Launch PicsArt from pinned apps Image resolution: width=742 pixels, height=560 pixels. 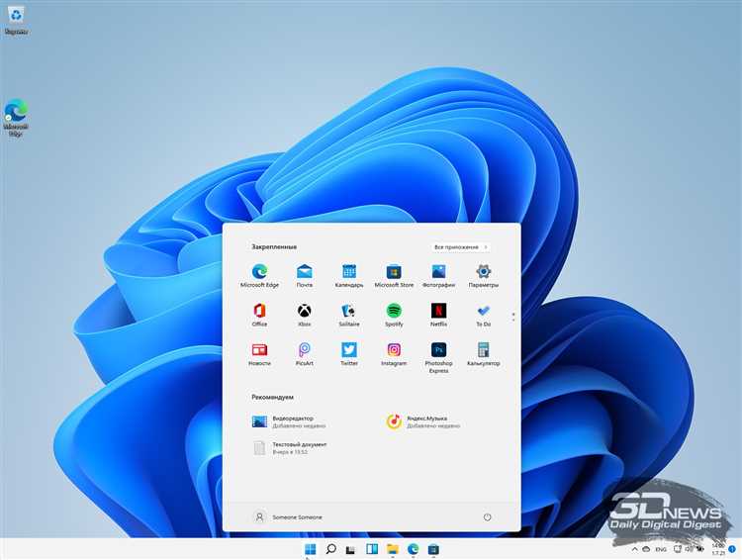tap(305, 354)
